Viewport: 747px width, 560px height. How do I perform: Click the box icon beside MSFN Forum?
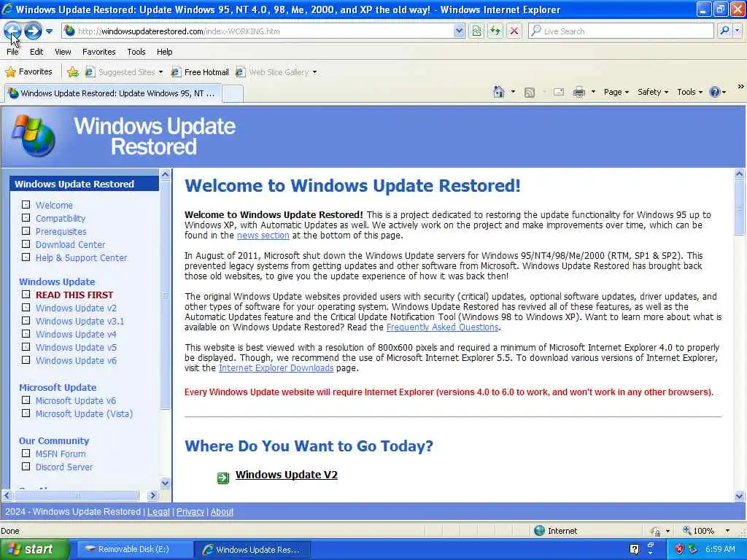click(26, 454)
